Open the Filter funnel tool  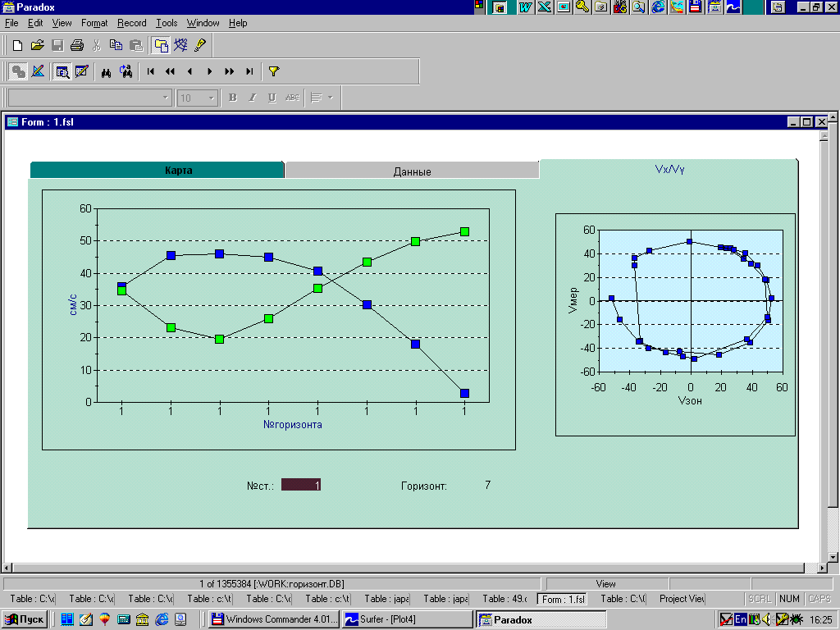click(x=274, y=71)
